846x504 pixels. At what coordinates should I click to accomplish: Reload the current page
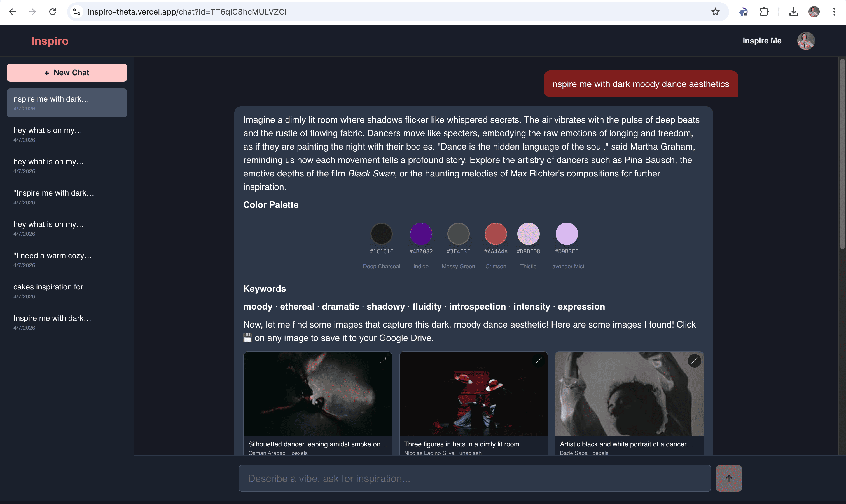(x=53, y=12)
